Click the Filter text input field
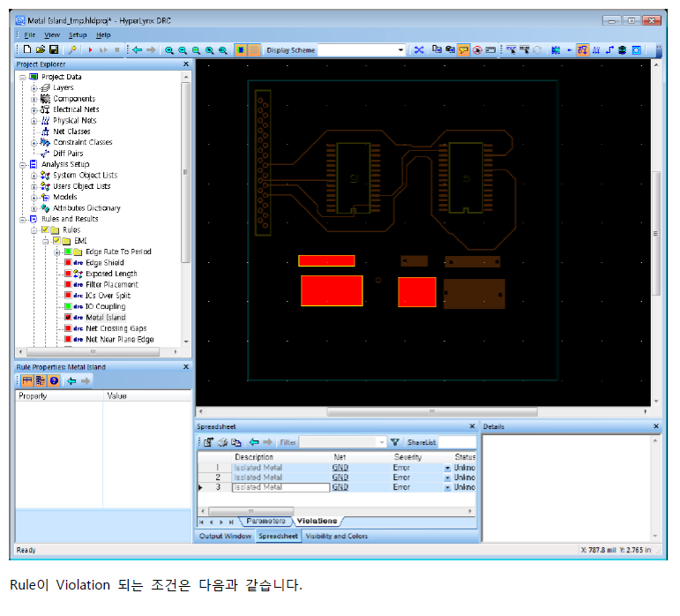 (340, 442)
